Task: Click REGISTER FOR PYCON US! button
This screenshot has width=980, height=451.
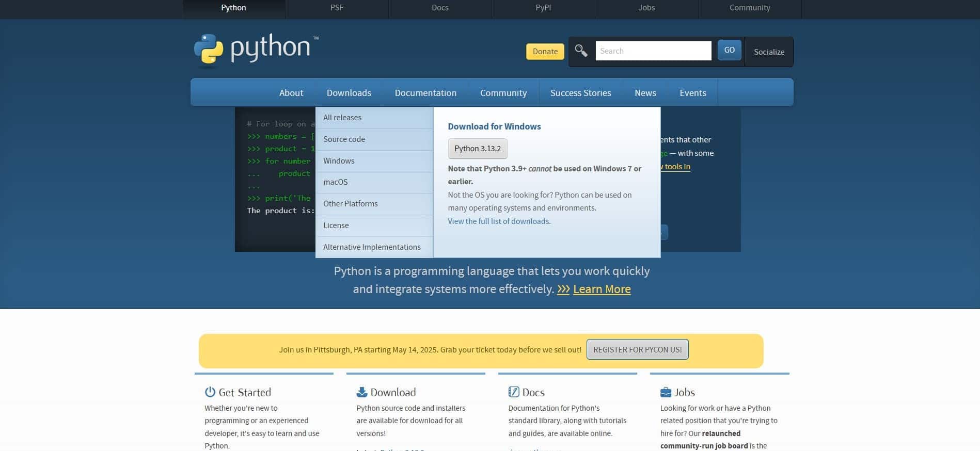Action: point(638,349)
